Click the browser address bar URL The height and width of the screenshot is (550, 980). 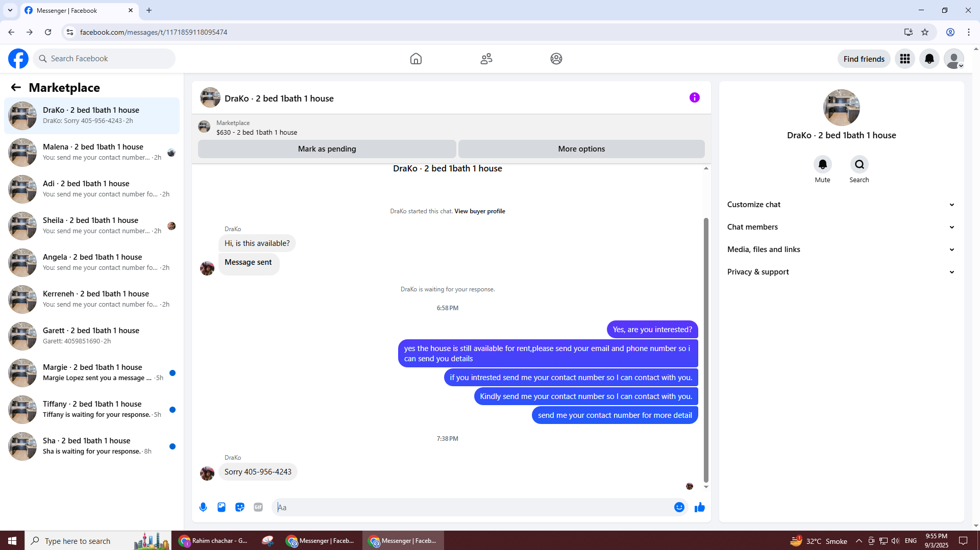[x=154, y=32]
